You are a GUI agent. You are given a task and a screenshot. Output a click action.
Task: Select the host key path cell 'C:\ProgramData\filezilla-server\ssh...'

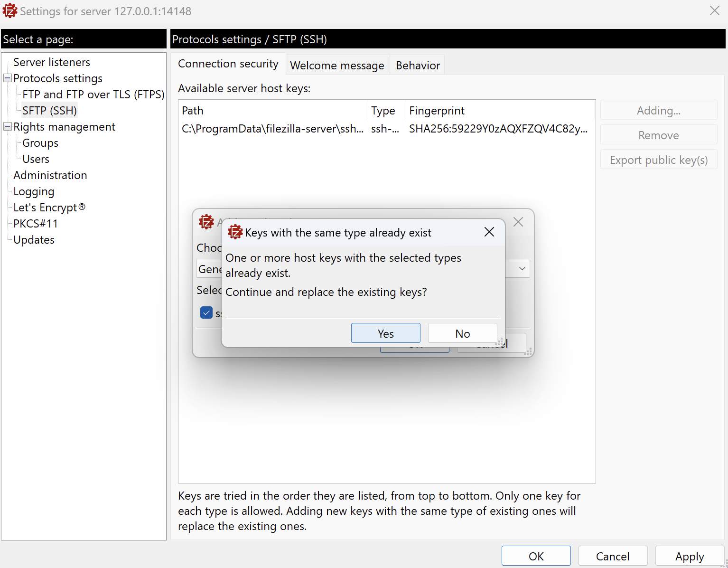(x=273, y=129)
